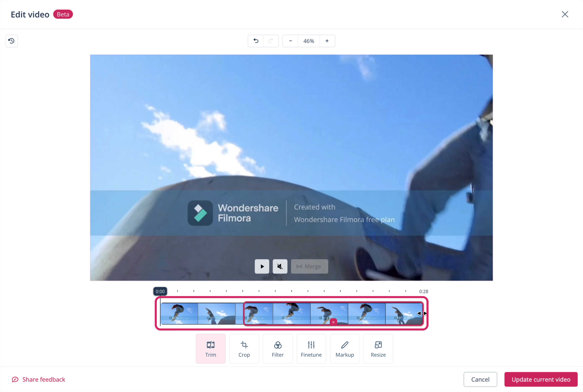Open the revision history icon
583x392 pixels.
pos(12,41)
